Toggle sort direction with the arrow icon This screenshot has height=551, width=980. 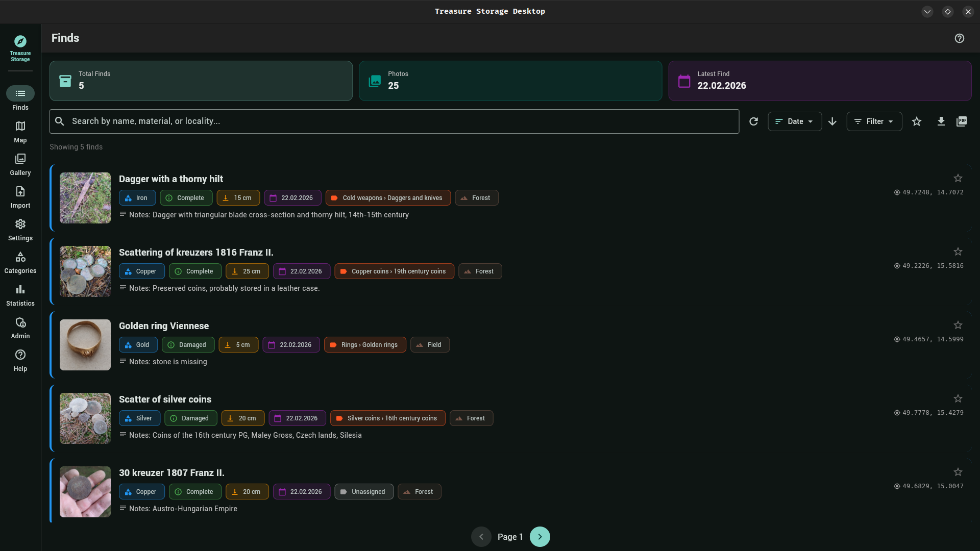832,121
